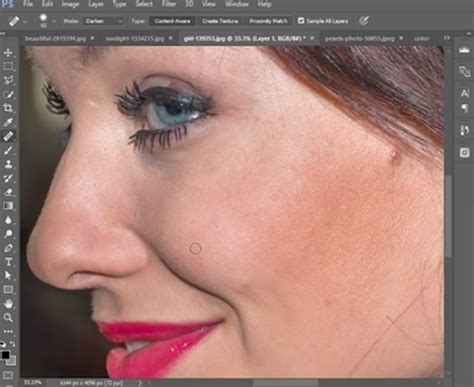This screenshot has width=474, height=387.
Task: Select the Hand tool
Action: (x=8, y=304)
